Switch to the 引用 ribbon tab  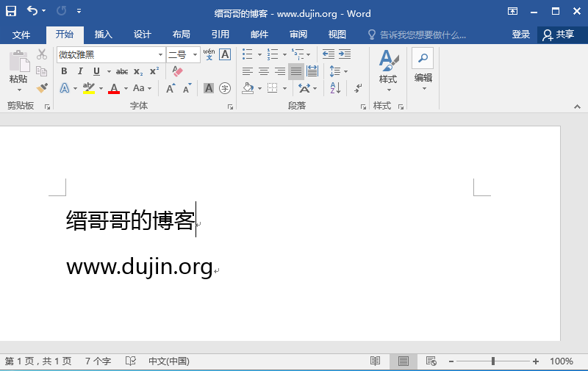point(220,35)
